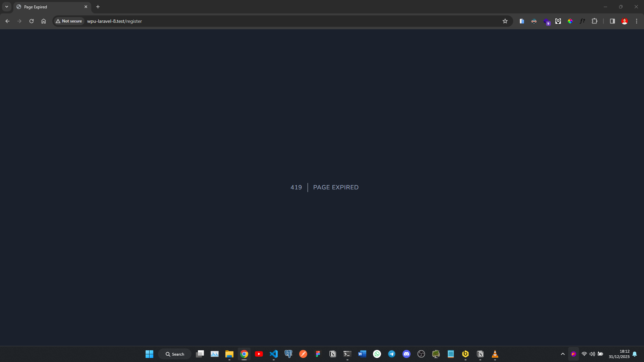Open the Extensions puzzle menu

pyautogui.click(x=595, y=21)
